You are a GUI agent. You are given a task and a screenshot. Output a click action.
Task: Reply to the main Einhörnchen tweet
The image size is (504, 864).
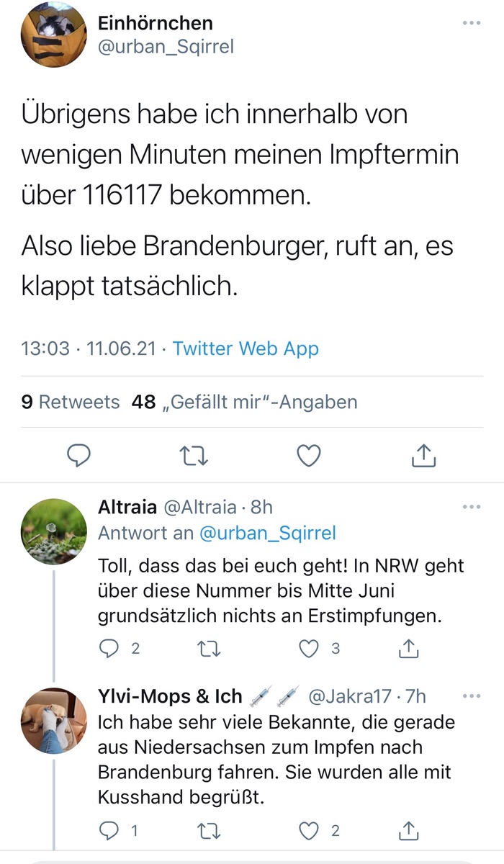click(78, 456)
